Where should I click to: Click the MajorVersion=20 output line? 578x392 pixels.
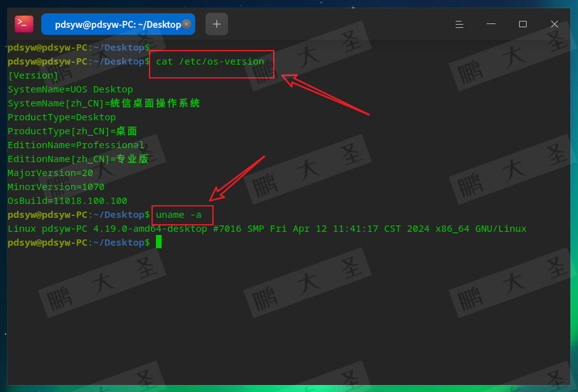(50, 172)
